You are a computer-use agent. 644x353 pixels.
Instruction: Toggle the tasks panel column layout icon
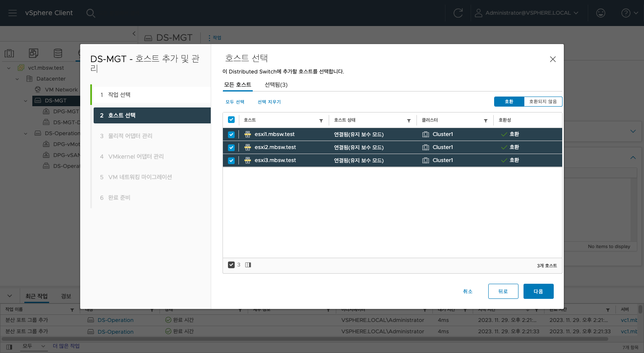point(9,347)
